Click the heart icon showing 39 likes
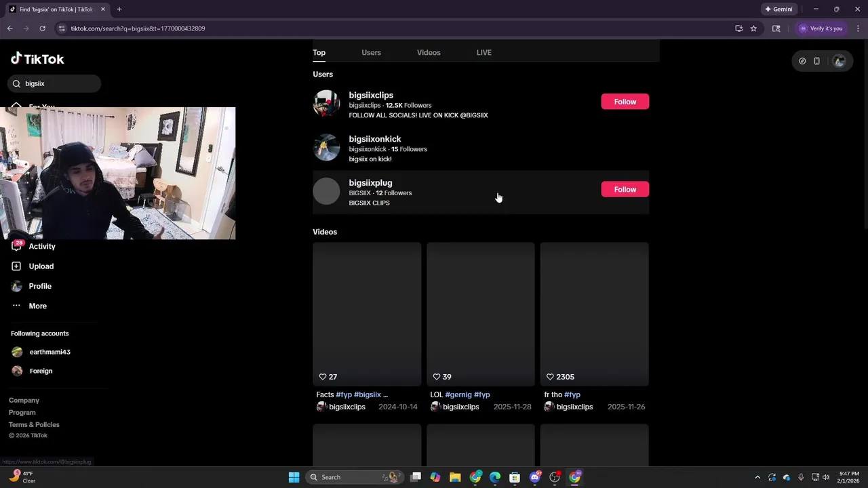The height and width of the screenshot is (488, 868). [437, 377]
